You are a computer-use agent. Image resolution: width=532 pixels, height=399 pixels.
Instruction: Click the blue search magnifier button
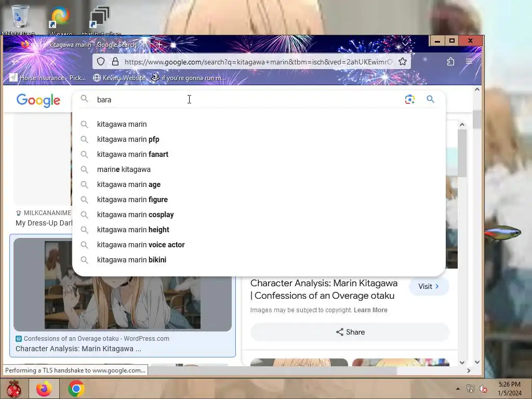click(x=430, y=99)
